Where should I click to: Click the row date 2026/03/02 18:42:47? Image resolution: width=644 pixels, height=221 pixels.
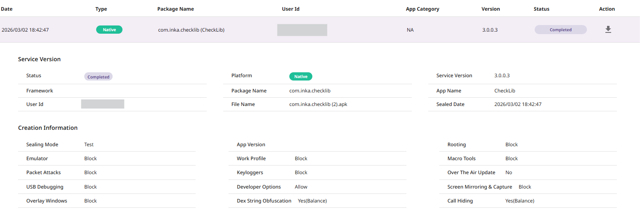(25, 30)
